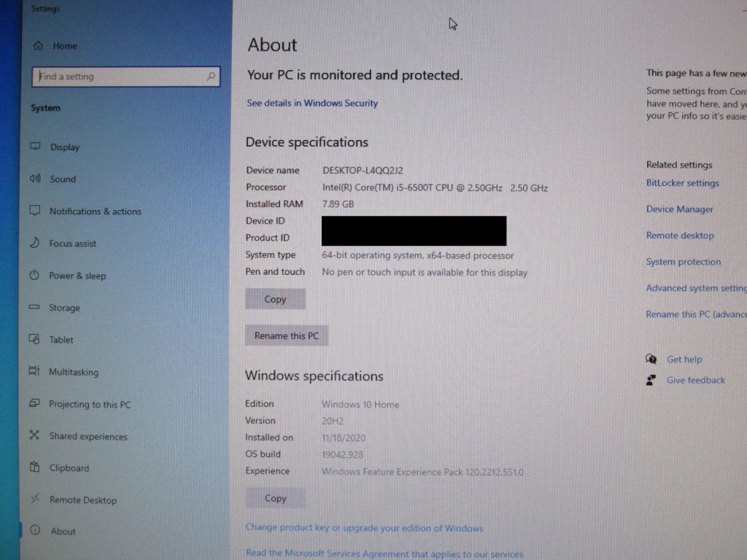The width and height of the screenshot is (747, 560).
Task: Focus the Find a setting search box
Action: 125,76
